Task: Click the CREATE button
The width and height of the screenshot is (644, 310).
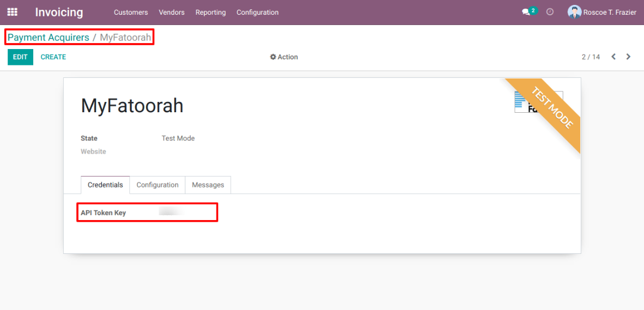Action: 53,57
